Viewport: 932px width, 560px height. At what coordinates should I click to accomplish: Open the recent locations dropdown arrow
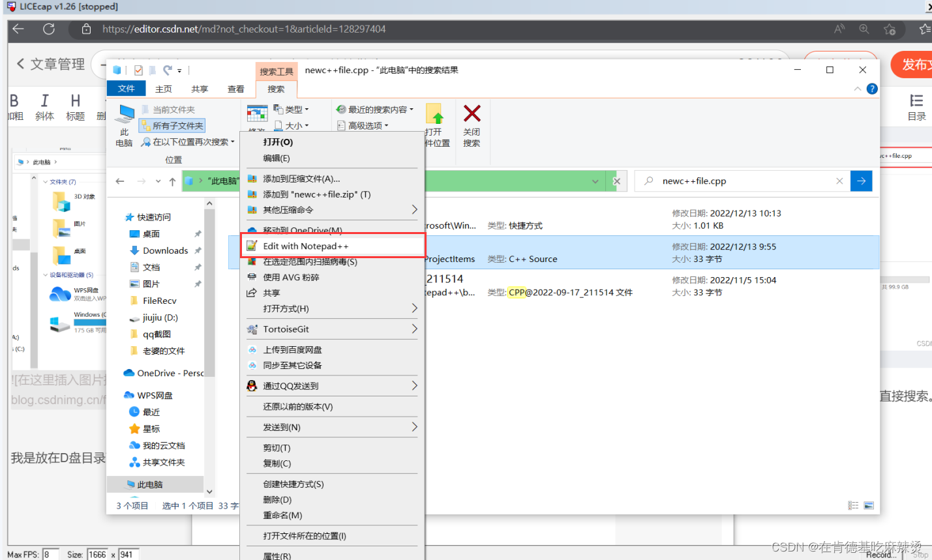[158, 181]
